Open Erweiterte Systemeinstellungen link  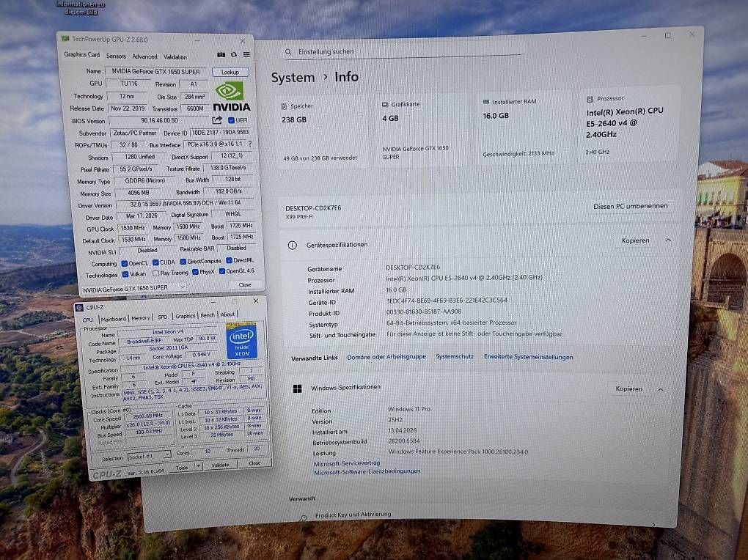[x=529, y=357]
